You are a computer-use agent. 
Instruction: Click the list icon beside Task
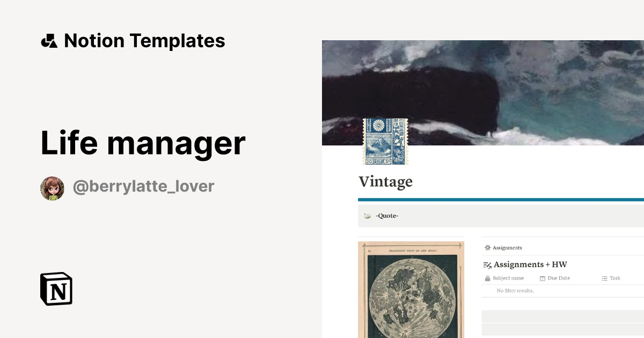click(x=604, y=278)
